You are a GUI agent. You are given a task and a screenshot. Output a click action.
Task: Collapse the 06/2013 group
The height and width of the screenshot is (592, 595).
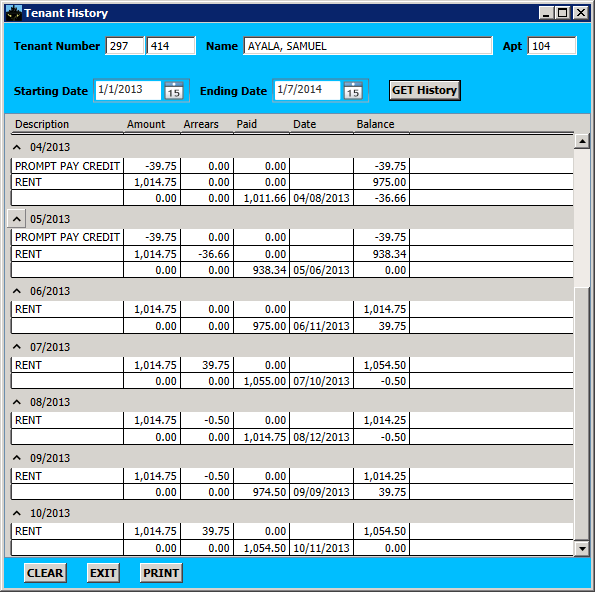[x=17, y=291]
